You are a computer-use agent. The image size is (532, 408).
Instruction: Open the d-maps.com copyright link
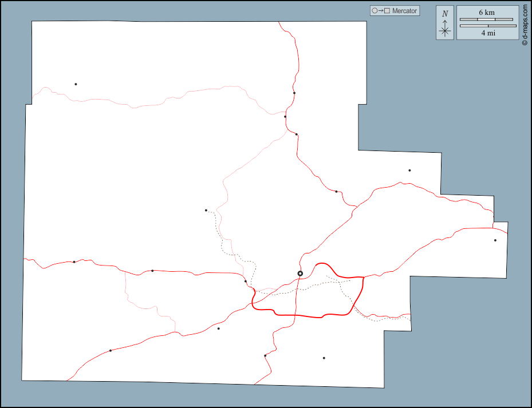525,23
